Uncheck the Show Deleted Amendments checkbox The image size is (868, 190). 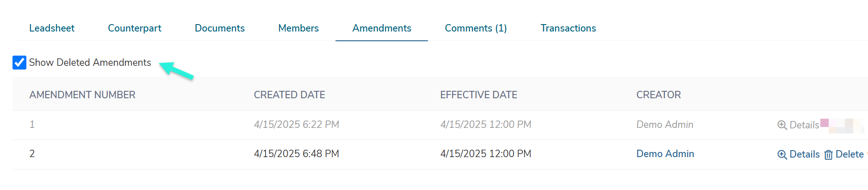(19, 63)
